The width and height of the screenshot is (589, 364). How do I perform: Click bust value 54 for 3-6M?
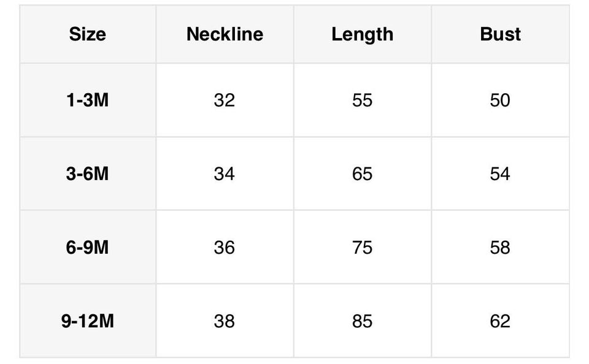(500, 173)
